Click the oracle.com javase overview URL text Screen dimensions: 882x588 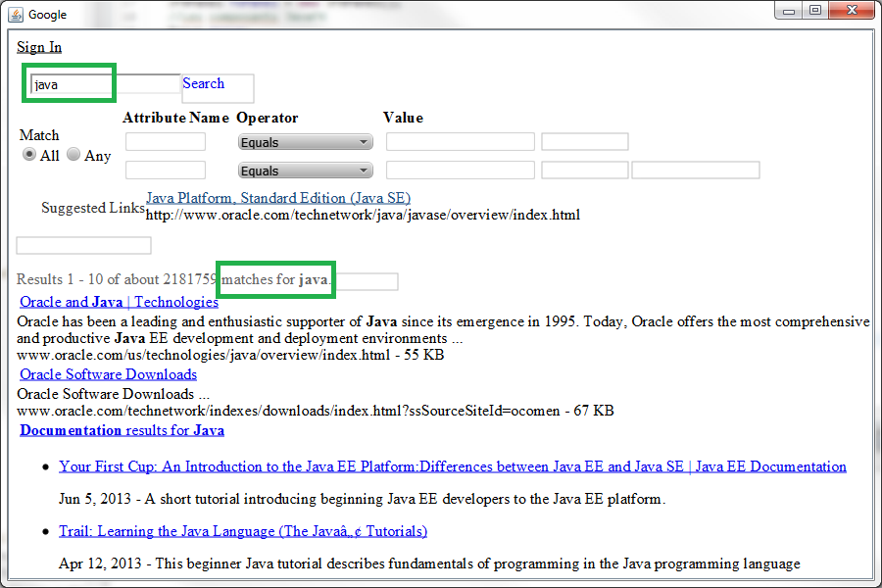click(363, 215)
